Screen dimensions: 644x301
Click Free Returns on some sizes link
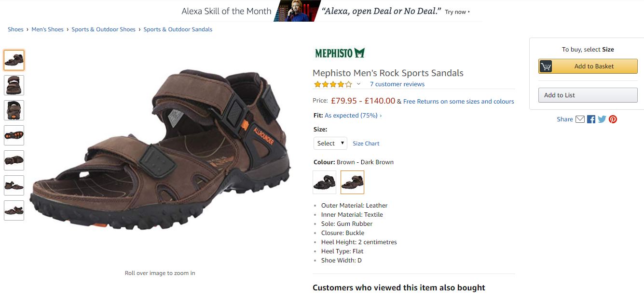[x=458, y=102]
